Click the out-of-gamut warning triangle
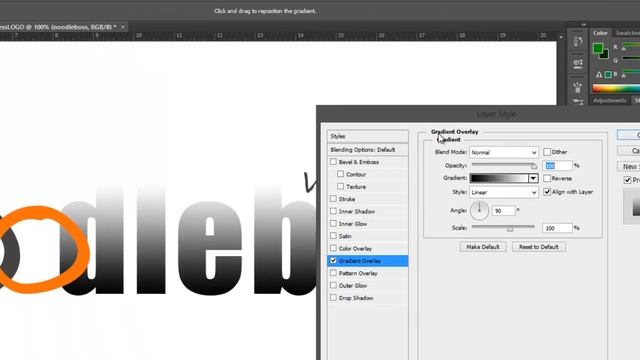 click(599, 75)
